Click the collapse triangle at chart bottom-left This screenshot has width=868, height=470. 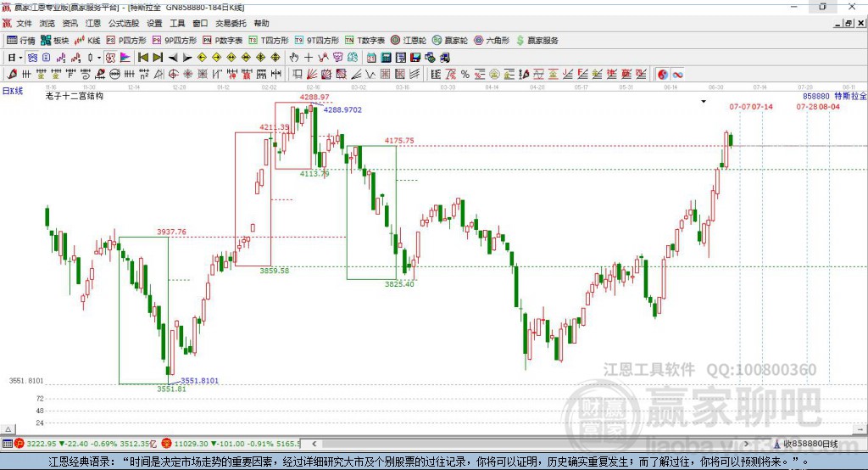pos(8,429)
